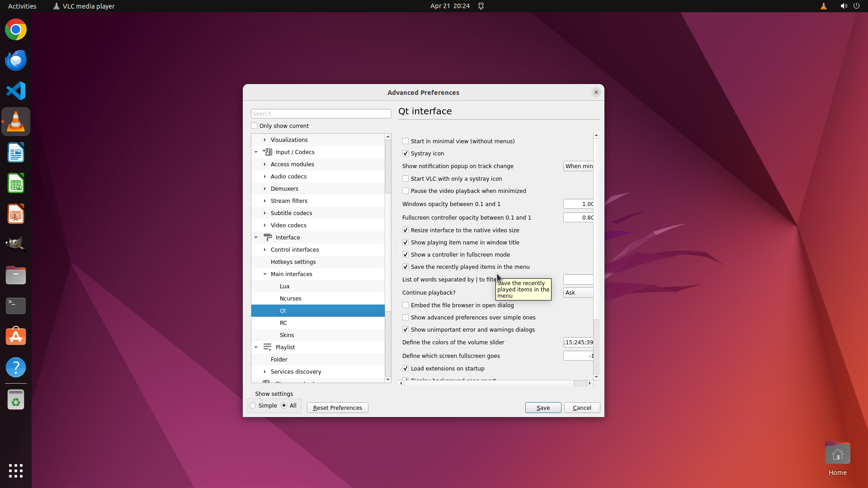
Task: Open the Continue playback dropdown
Action: click(578, 293)
